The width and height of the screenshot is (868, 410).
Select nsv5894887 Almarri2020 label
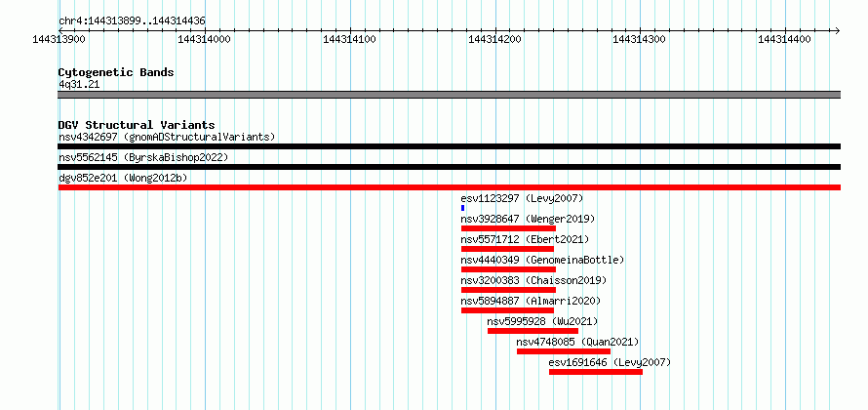531,301
